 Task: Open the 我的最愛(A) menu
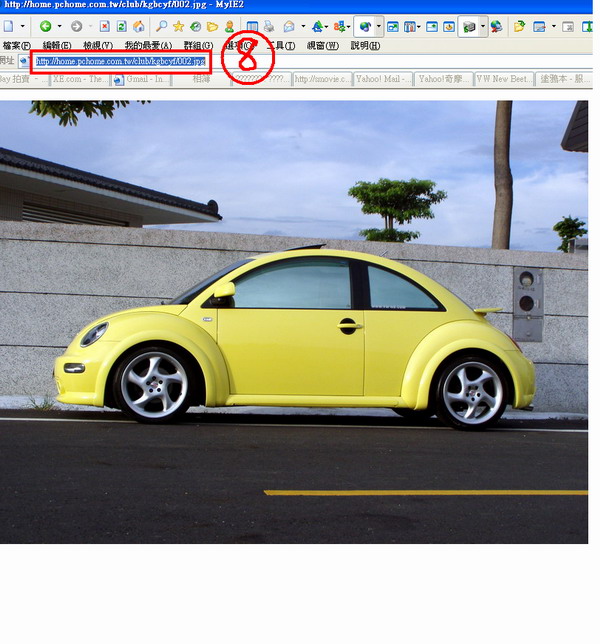(147, 46)
